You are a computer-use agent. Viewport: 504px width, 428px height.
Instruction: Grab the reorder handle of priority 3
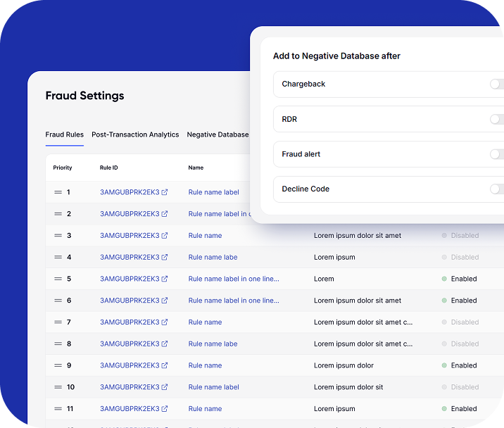coord(58,235)
